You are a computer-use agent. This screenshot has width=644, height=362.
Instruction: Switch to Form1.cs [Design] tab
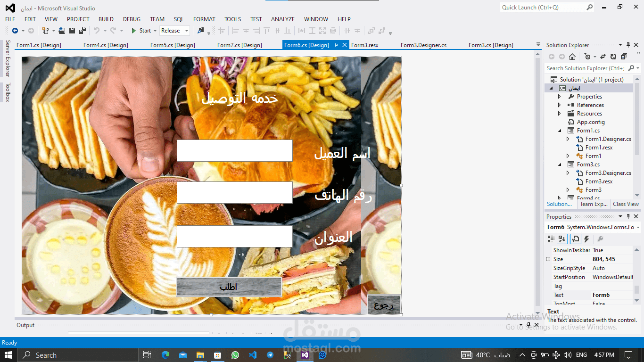coord(39,45)
